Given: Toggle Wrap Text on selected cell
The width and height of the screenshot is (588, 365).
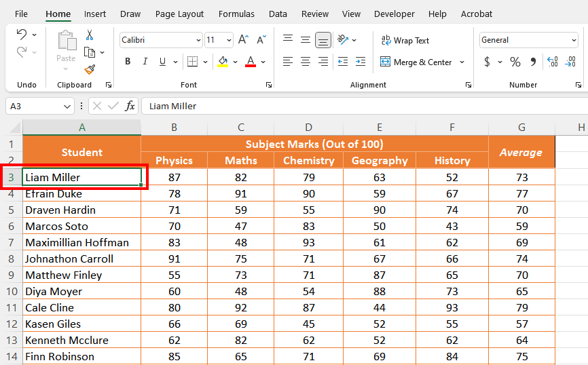Looking at the screenshot, I should pos(405,41).
